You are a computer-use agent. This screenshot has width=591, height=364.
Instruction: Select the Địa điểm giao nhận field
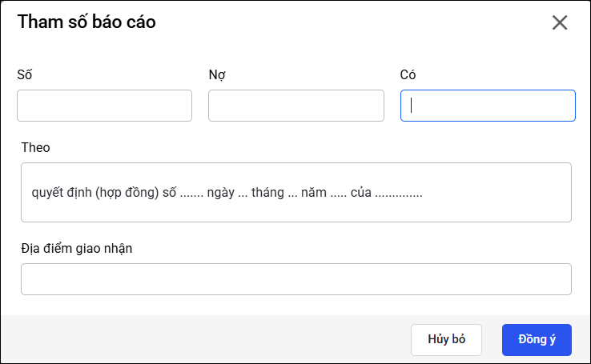296,279
